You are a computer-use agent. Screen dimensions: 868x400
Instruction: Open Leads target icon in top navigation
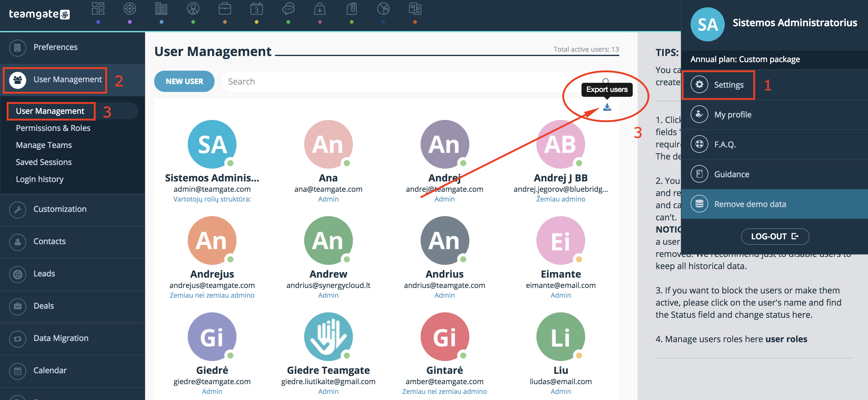130,9
